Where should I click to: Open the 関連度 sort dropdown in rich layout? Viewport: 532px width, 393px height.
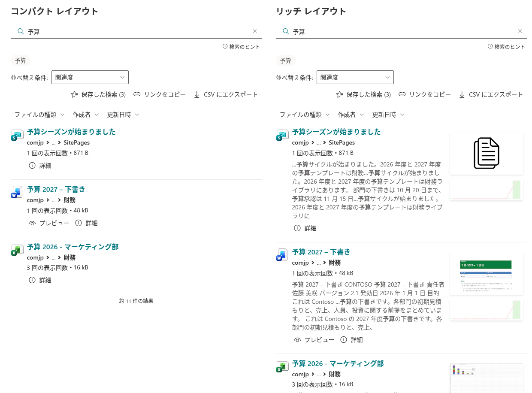355,77
